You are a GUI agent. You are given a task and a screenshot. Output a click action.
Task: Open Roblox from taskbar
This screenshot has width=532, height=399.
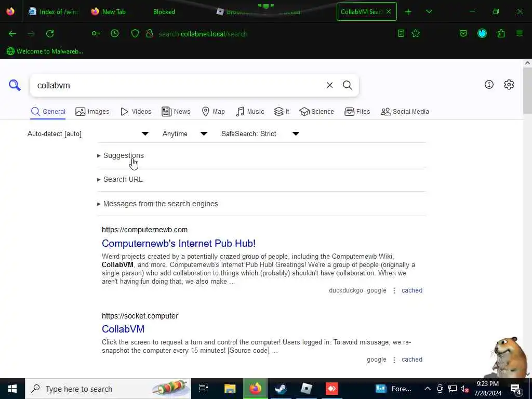tap(307, 389)
